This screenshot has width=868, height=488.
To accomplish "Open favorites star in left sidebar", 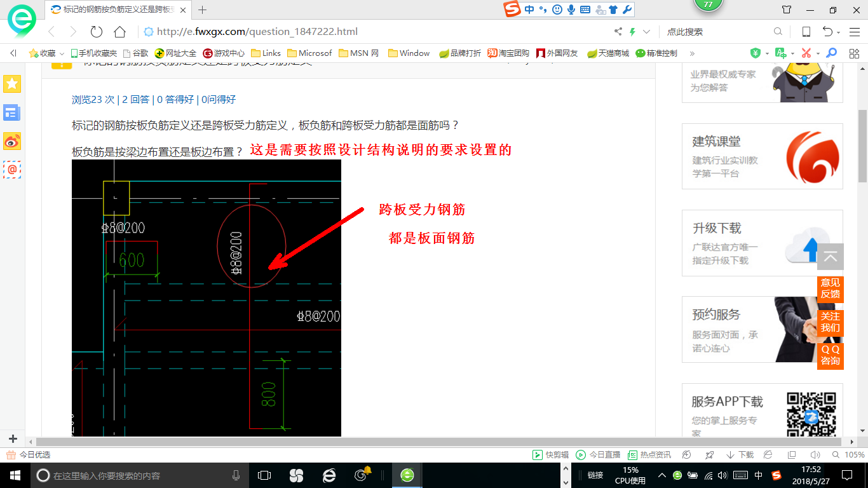I will [12, 84].
